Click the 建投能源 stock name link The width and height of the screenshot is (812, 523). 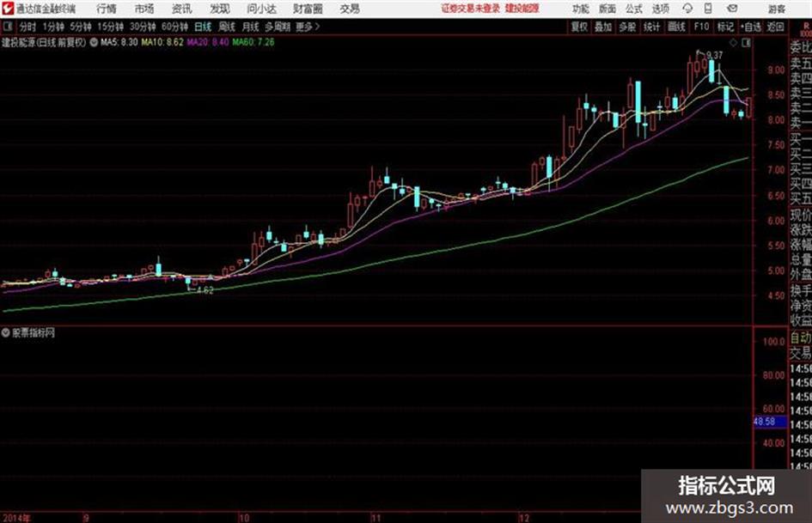point(522,9)
